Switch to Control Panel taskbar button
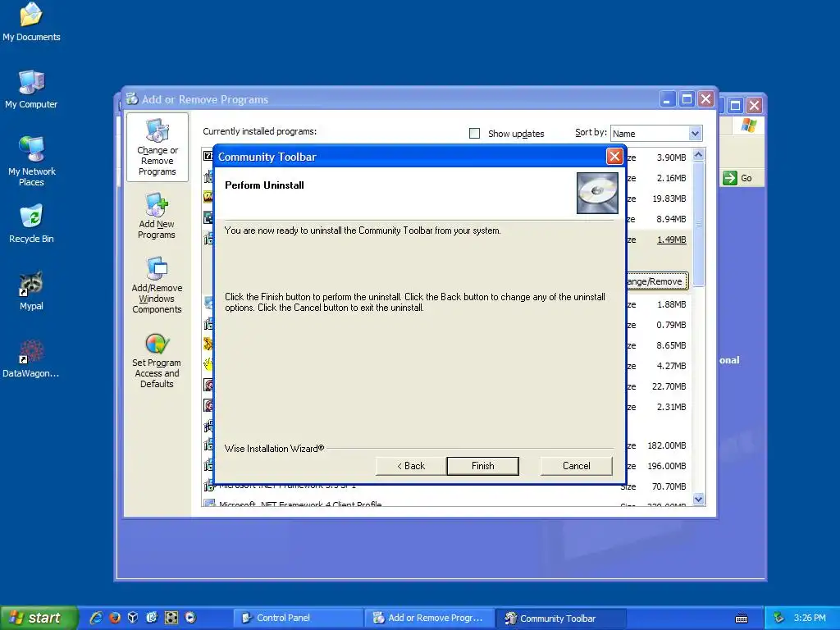Viewport: 840px width, 630px height. 297,618
